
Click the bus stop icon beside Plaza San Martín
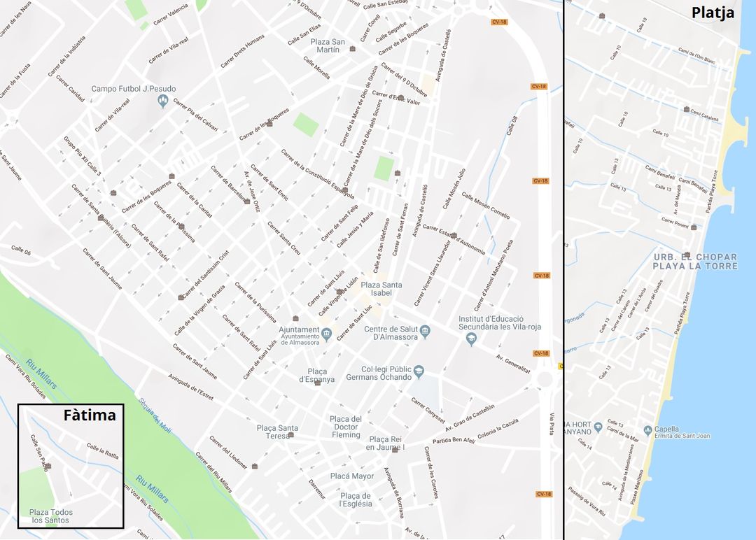[352, 49]
